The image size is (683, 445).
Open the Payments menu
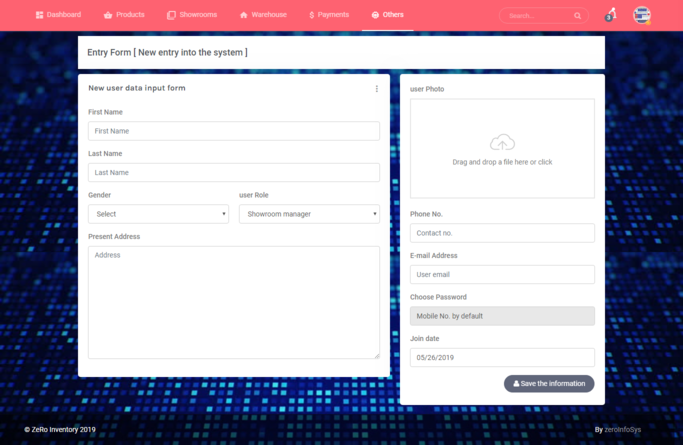pyautogui.click(x=329, y=15)
